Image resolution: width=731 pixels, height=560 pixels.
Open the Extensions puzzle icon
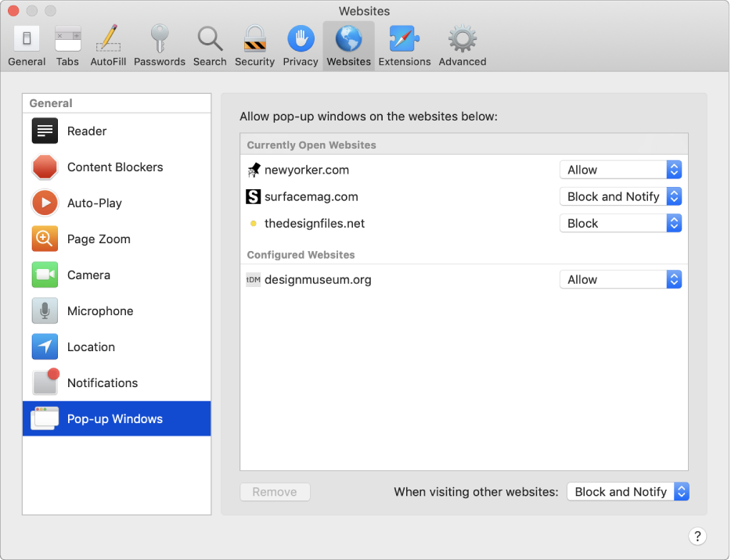pos(404,38)
